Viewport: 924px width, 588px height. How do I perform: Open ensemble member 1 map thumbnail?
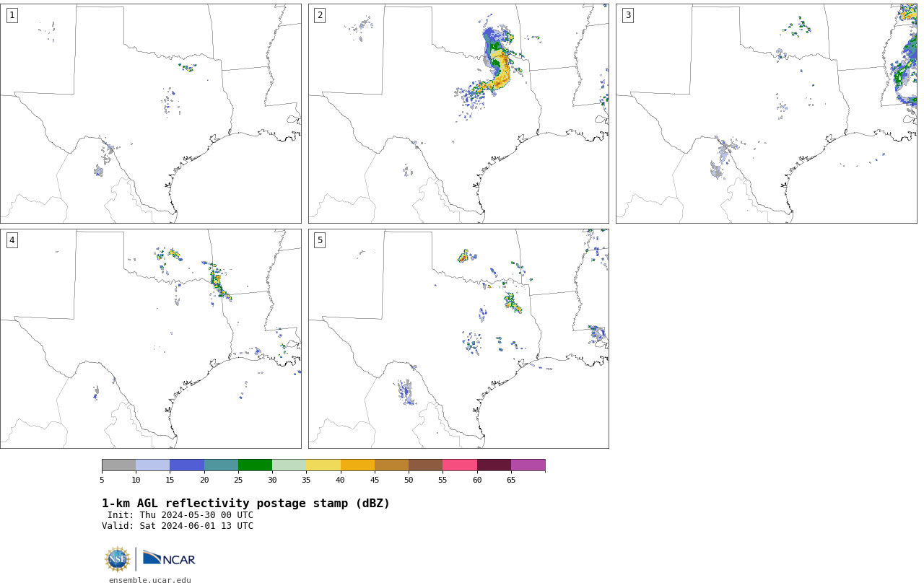pos(151,113)
